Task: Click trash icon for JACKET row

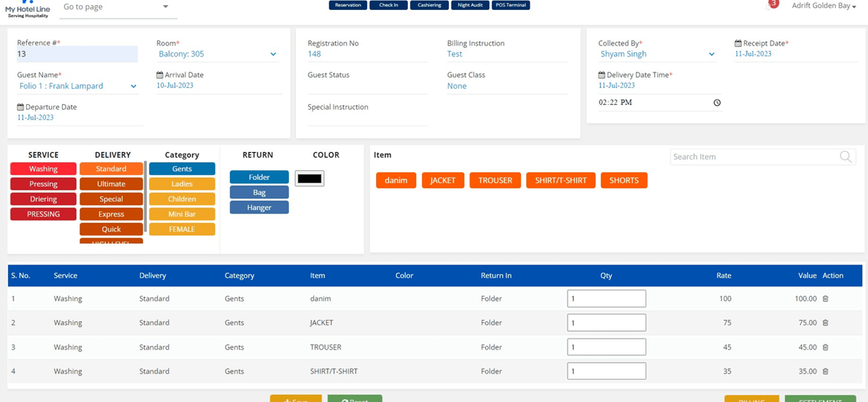Action: (x=825, y=323)
